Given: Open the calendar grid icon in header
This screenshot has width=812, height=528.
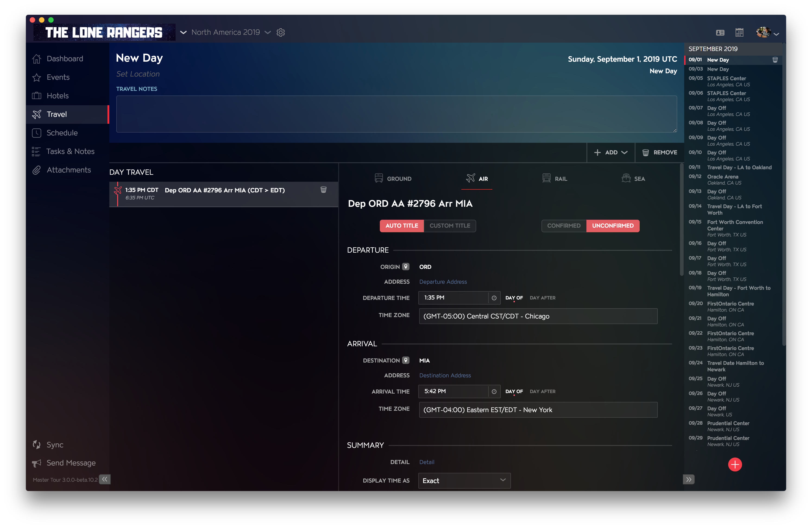Looking at the screenshot, I should [739, 32].
